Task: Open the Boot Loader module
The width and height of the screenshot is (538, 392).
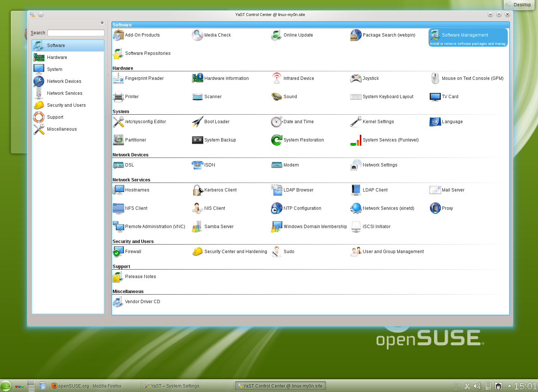Action: (210, 122)
